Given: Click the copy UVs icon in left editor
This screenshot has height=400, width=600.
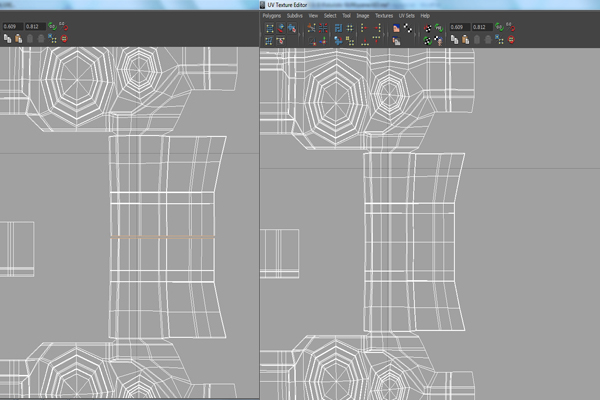Looking at the screenshot, I should click(x=7, y=38).
